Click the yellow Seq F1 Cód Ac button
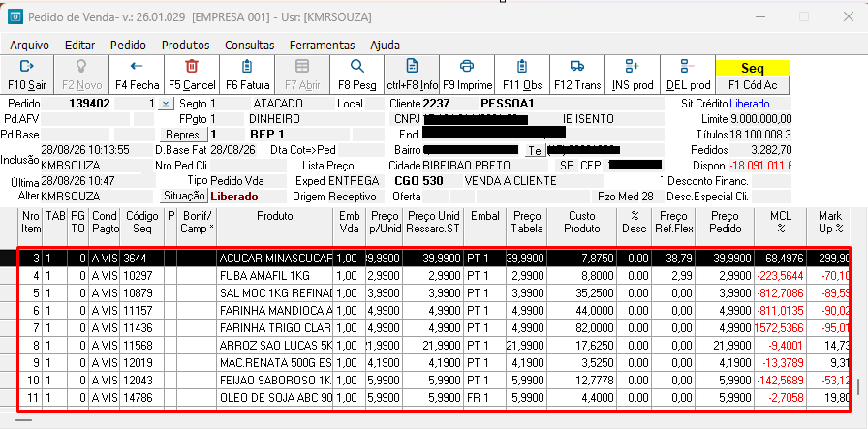 point(753,77)
